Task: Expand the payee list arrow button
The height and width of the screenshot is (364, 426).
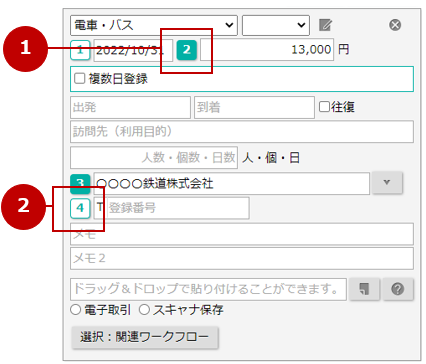Action: pyautogui.click(x=387, y=183)
